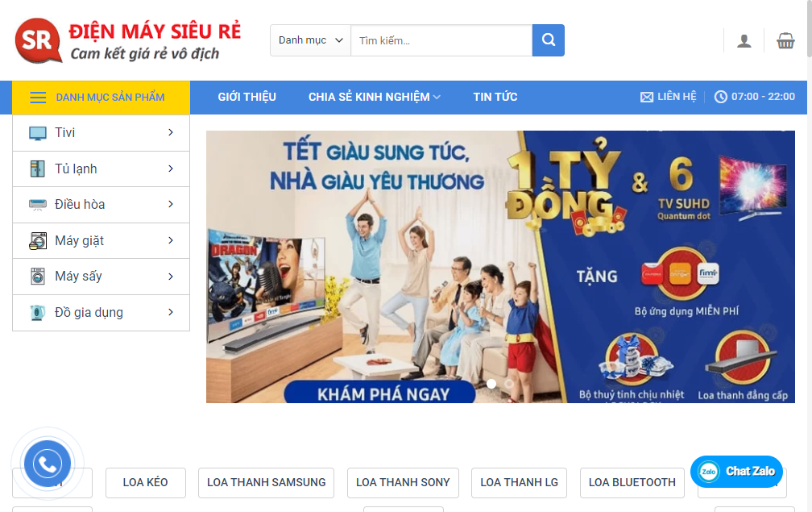Viewport: 812px width, 512px height.
Task: Select the Đồ gia dụng category label
Action: (x=89, y=313)
